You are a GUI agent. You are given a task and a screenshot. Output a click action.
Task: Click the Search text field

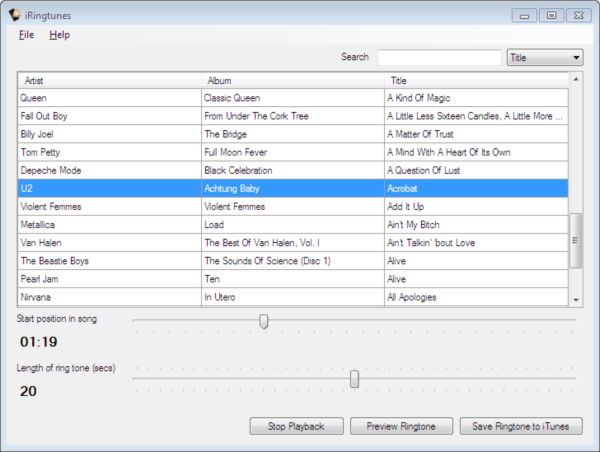point(439,58)
